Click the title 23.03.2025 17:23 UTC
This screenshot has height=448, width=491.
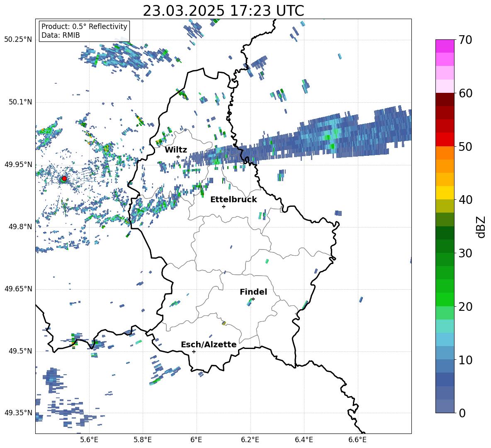click(x=224, y=11)
